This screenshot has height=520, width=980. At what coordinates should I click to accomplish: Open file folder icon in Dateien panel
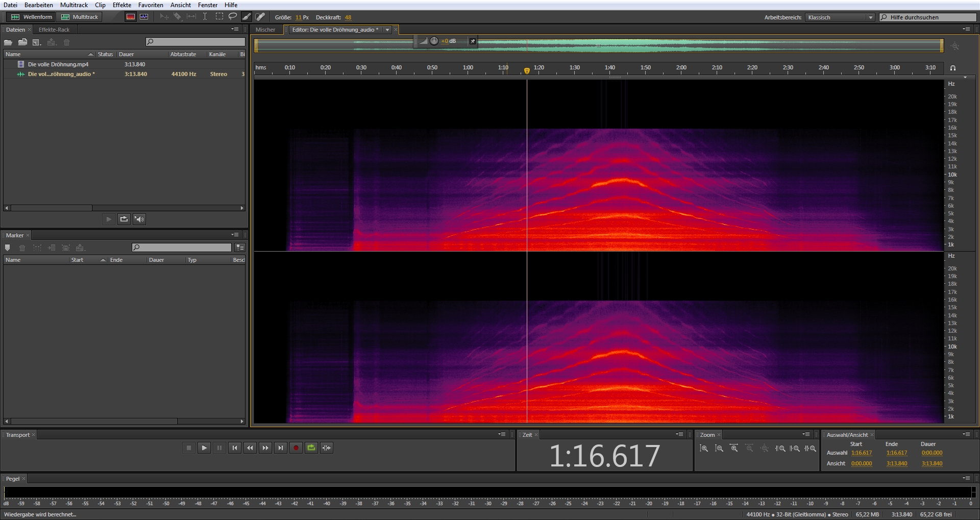coord(8,42)
